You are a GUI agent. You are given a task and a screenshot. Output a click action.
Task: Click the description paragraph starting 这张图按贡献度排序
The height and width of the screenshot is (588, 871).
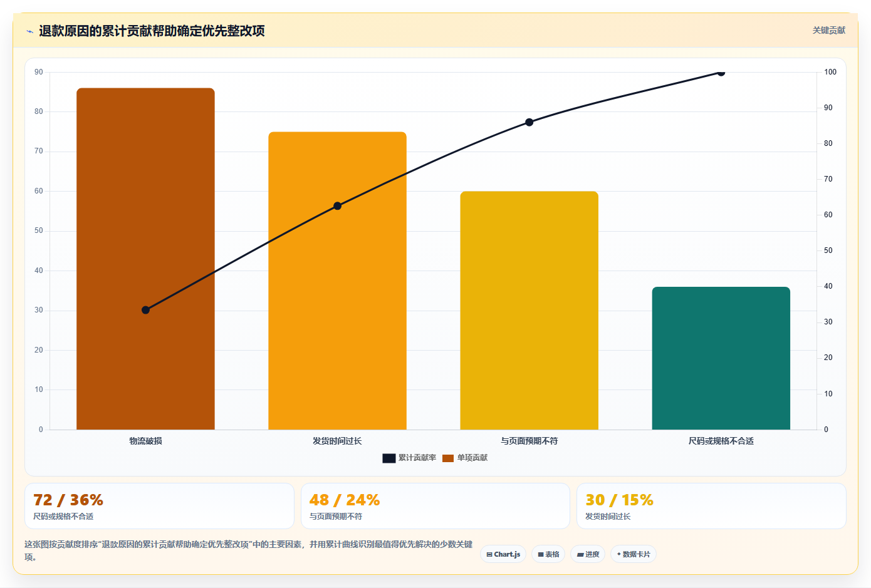pos(249,550)
